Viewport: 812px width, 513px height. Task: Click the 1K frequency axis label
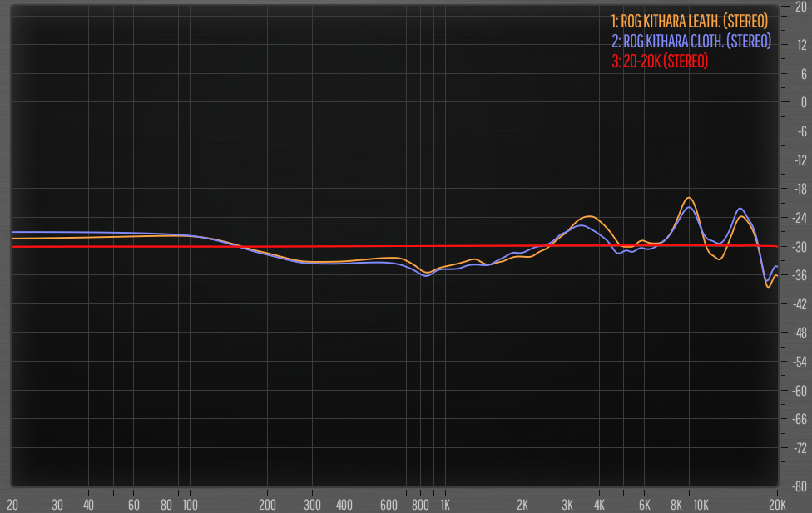[444, 505]
